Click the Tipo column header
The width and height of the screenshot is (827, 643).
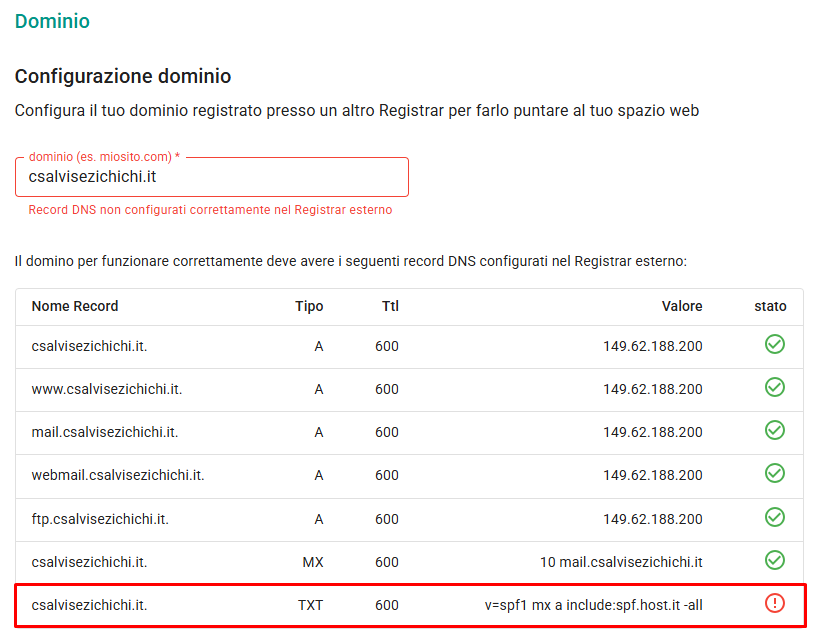[309, 306]
